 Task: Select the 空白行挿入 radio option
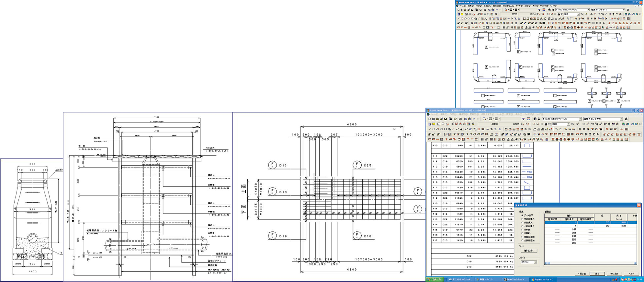[x=522, y=219]
